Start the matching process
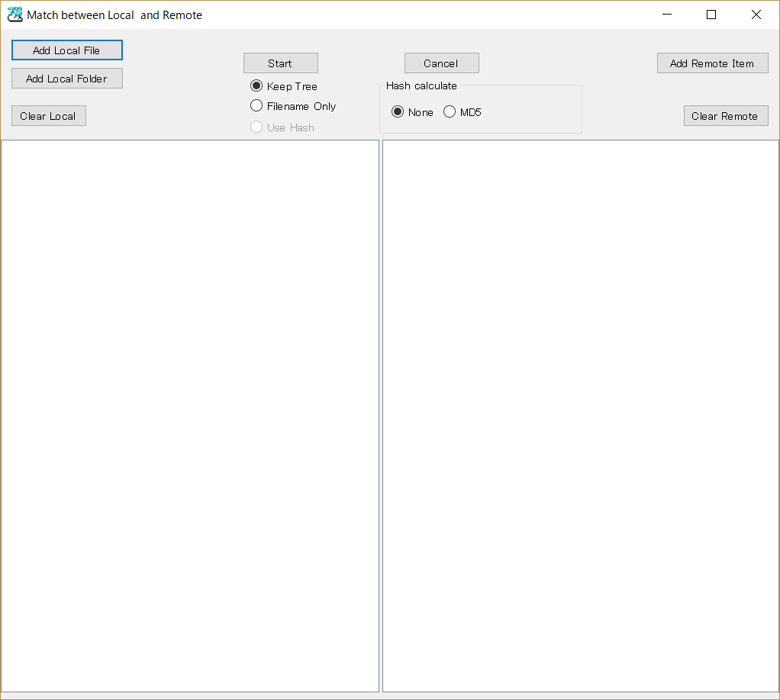Image resolution: width=780 pixels, height=700 pixels. (280, 63)
